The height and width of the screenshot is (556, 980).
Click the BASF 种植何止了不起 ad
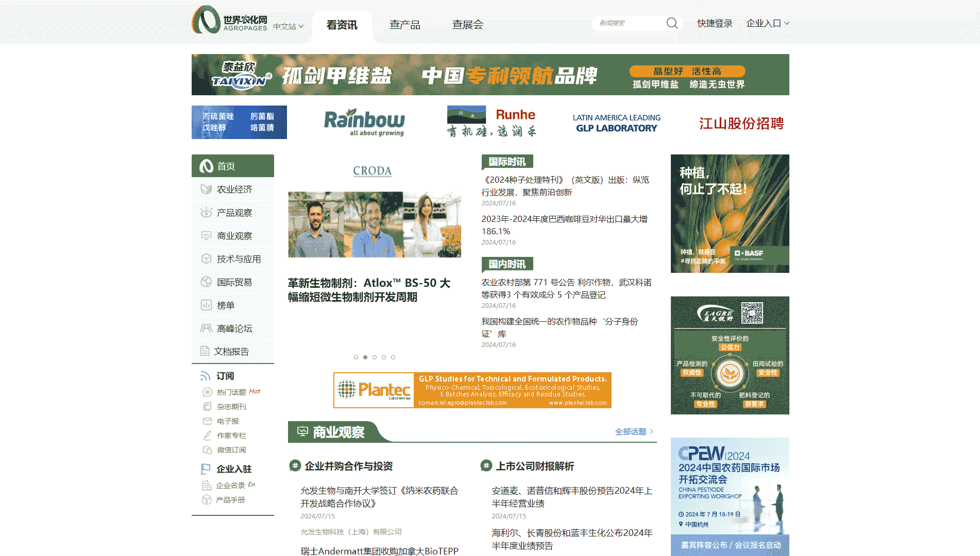[730, 214]
